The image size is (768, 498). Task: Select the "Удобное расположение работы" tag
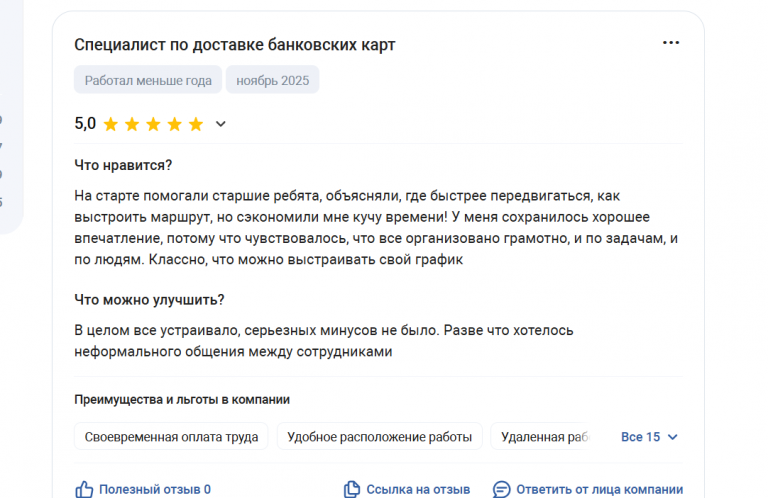pyautogui.click(x=380, y=436)
